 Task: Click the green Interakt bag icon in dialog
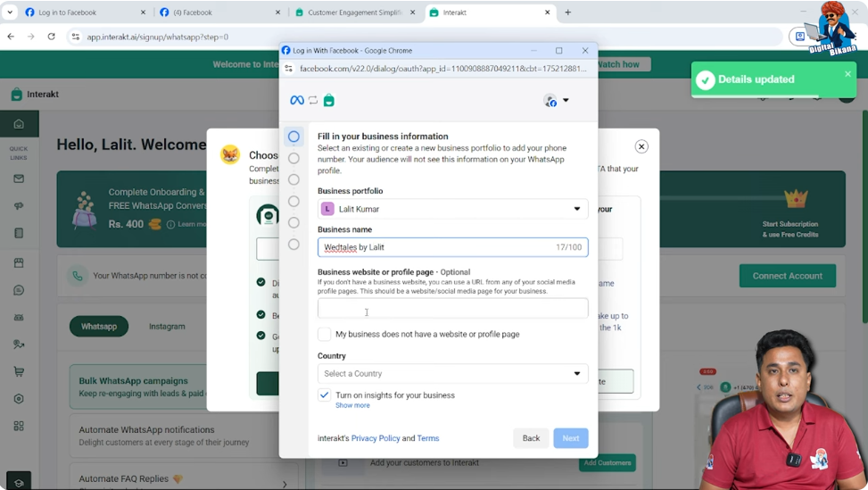point(329,100)
